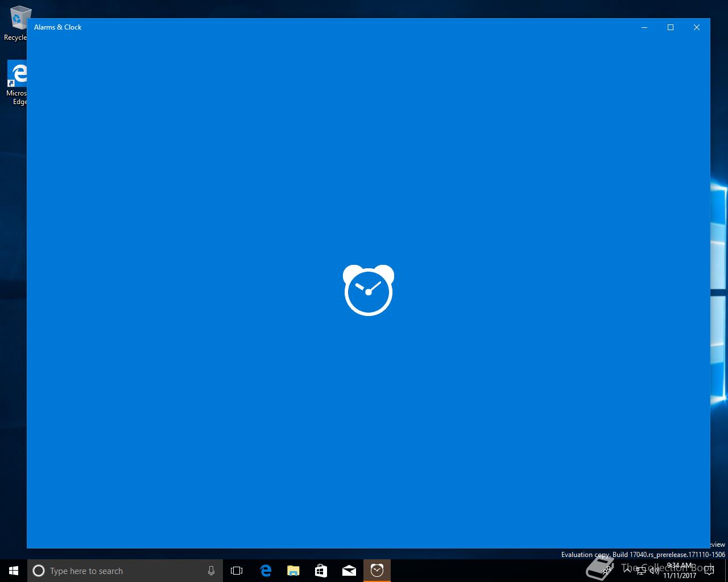Maximize the Alarms & Clock window
728x582 pixels.
671,27
